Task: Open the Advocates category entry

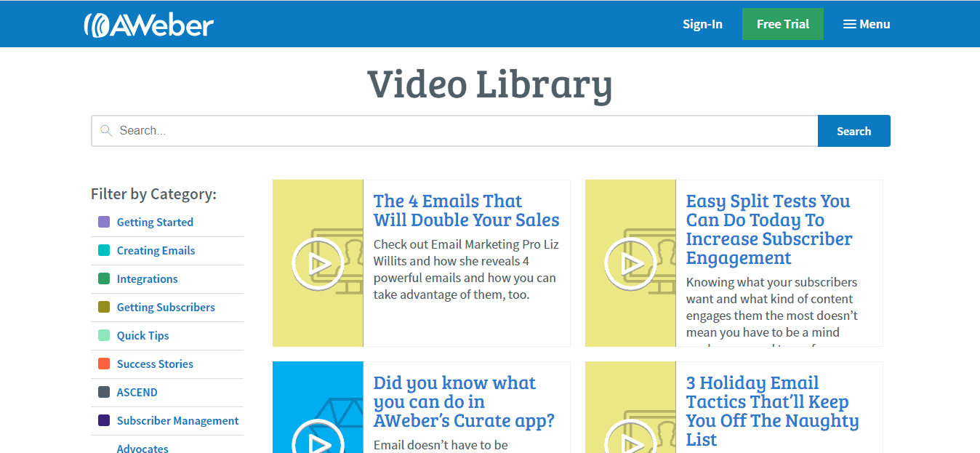Action: click(x=142, y=447)
